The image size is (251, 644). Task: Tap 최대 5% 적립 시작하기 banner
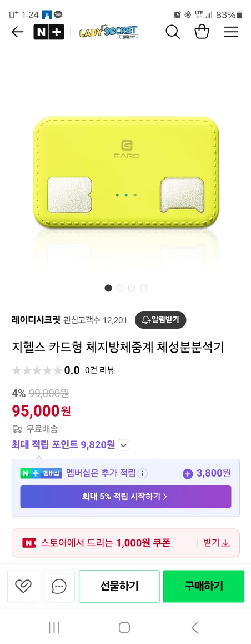pyautogui.click(x=125, y=497)
